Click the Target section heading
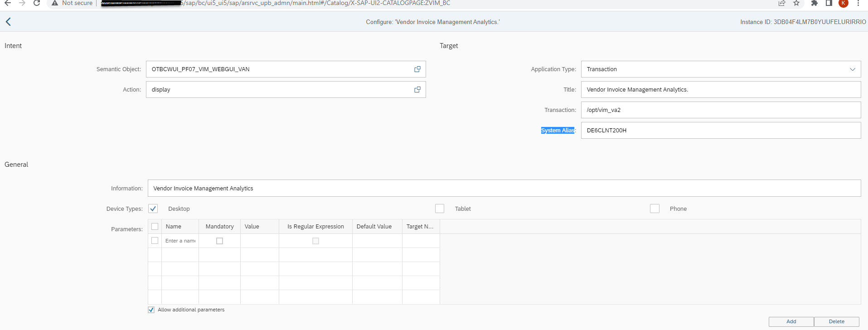Viewport: 868px width, 330px height. pyautogui.click(x=449, y=46)
